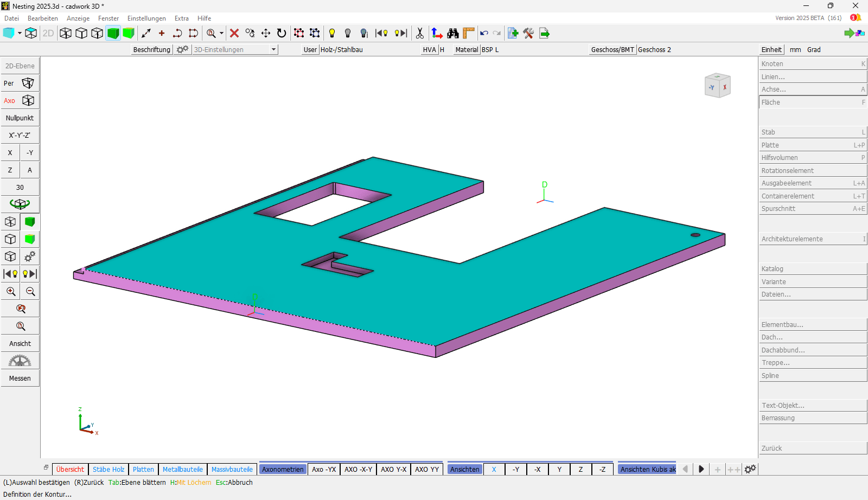Select the four-arrow move tool icon
This screenshot has height=500, width=868.
[266, 33]
